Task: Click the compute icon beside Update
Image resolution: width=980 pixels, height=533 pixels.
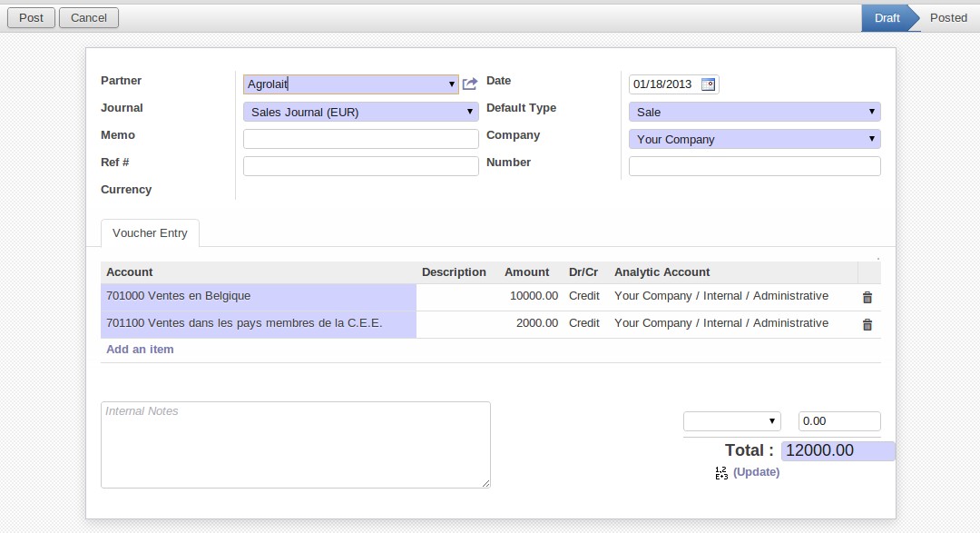Action: [721, 472]
